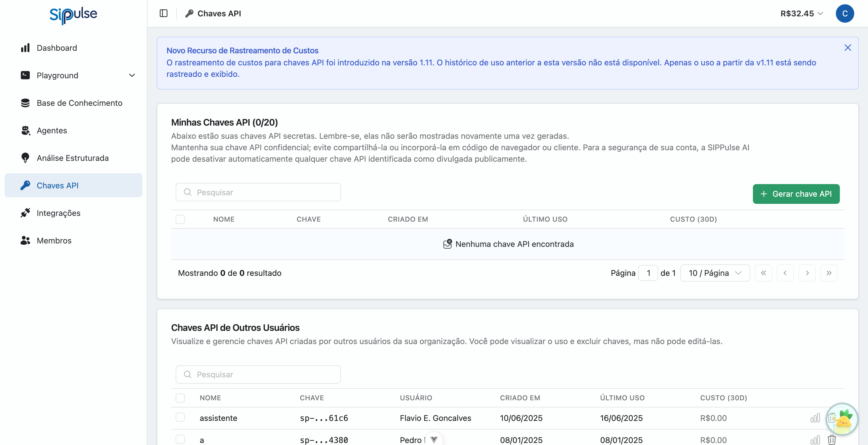868x445 pixels.
Task: Click Gerar chave API button
Action: coord(796,194)
